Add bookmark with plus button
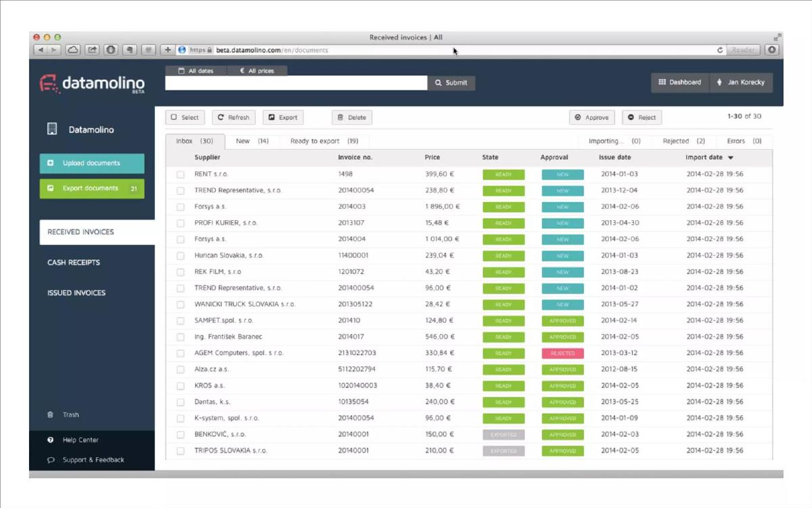 168,50
